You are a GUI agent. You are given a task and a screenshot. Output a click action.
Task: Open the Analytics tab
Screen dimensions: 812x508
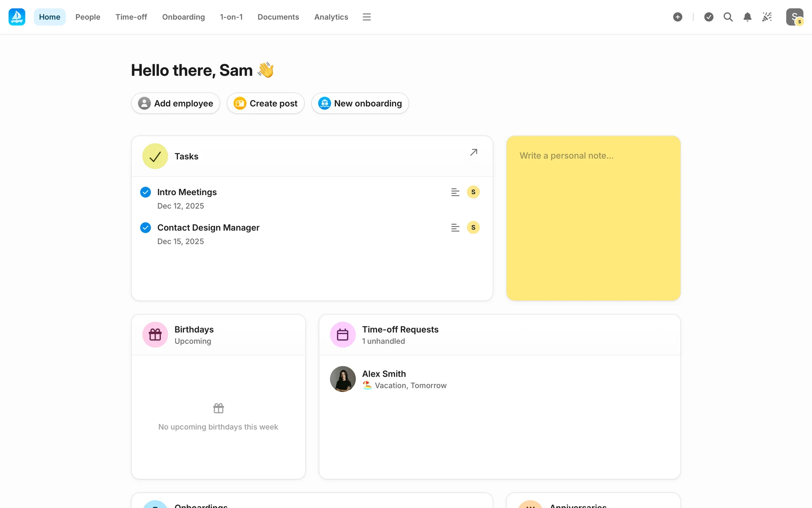331,17
